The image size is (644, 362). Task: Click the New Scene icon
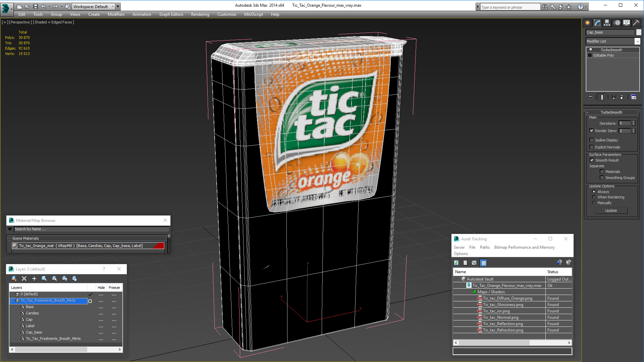[19, 6]
